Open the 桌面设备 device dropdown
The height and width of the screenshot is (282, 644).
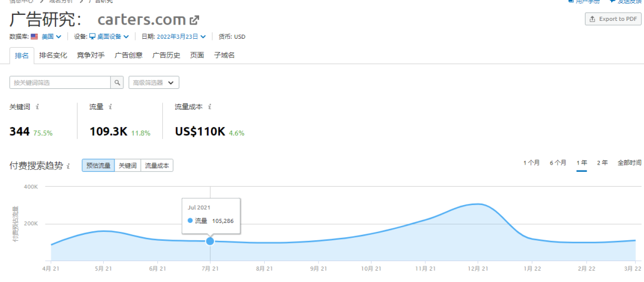coord(113,36)
